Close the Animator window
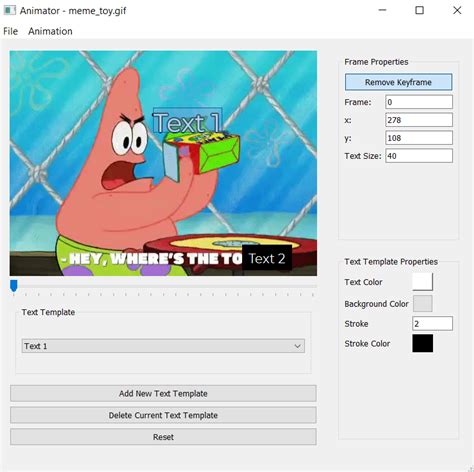The height and width of the screenshot is (472, 474). [457, 10]
